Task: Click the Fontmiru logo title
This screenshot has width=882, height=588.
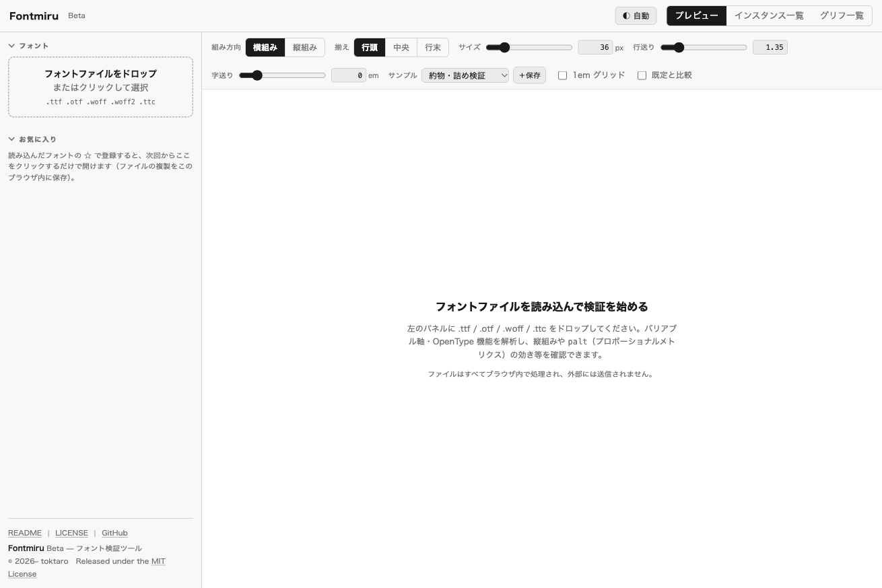Action: coord(34,15)
